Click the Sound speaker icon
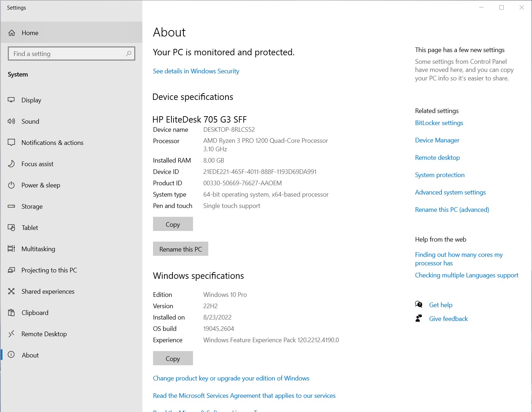The width and height of the screenshot is (532, 412). click(11, 121)
